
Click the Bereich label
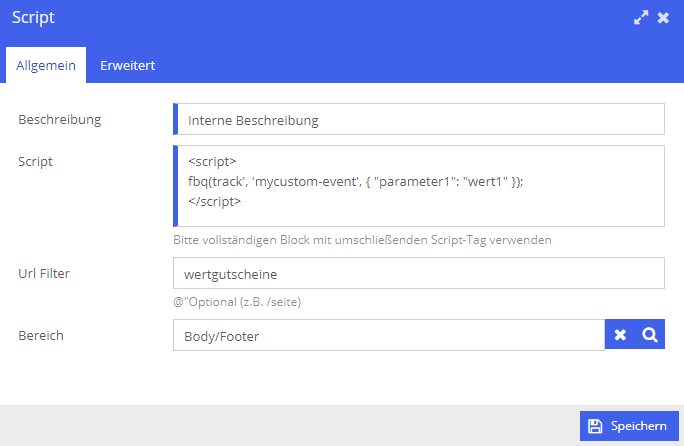click(x=41, y=335)
